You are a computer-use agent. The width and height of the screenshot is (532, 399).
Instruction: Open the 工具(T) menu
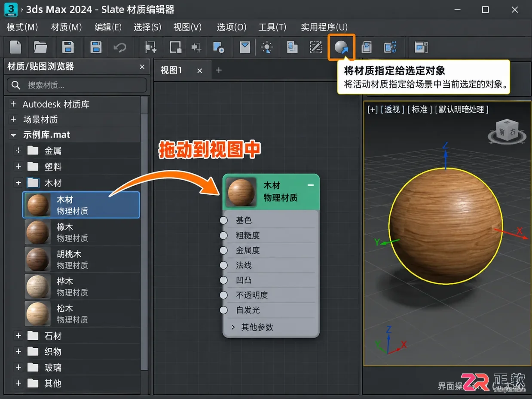[272, 27]
